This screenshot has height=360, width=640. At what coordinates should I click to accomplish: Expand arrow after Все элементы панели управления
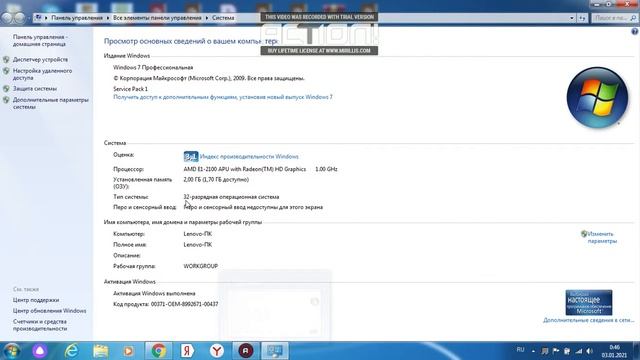(207, 18)
